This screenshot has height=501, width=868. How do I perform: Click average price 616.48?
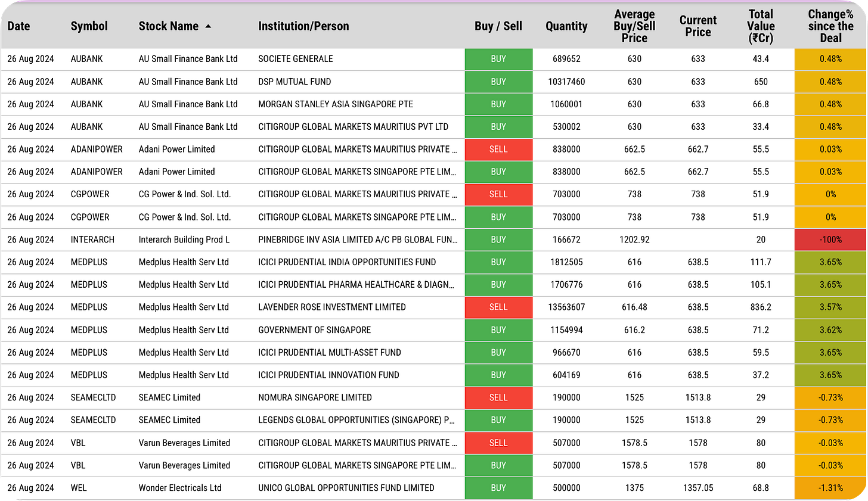pos(634,307)
